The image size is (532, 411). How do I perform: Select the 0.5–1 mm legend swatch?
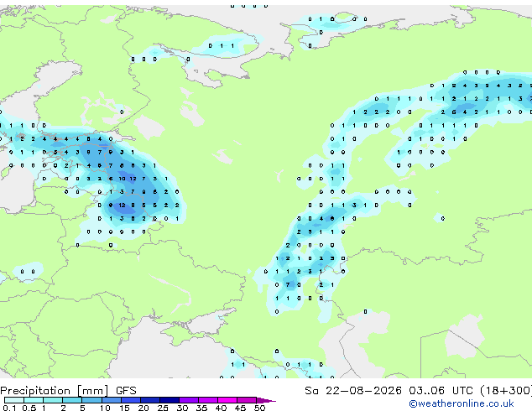(34, 400)
